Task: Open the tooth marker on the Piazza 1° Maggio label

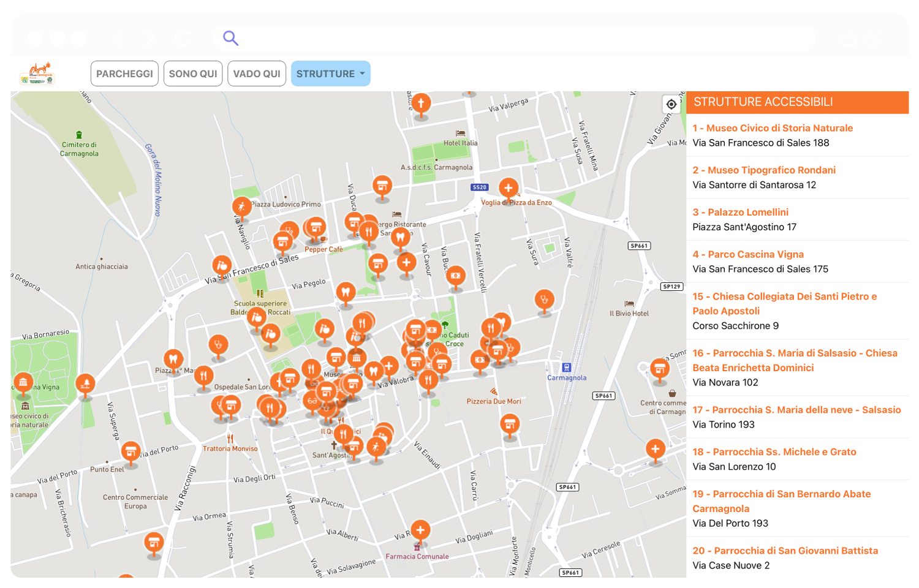Action: 173,360
